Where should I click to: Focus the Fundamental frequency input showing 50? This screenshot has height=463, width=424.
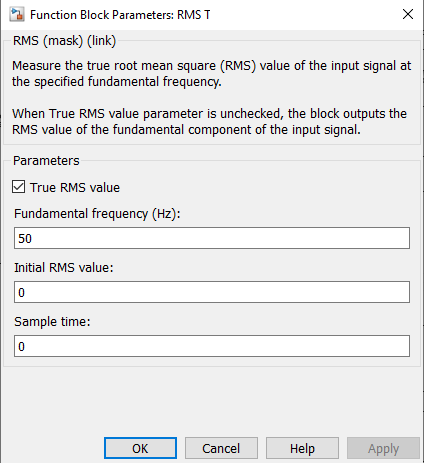(x=212, y=238)
